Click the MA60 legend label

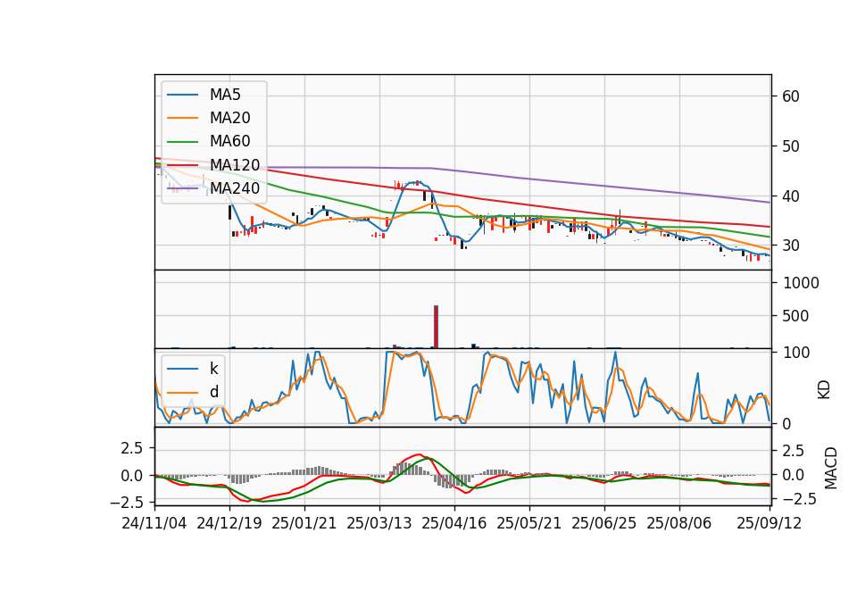pos(229,142)
